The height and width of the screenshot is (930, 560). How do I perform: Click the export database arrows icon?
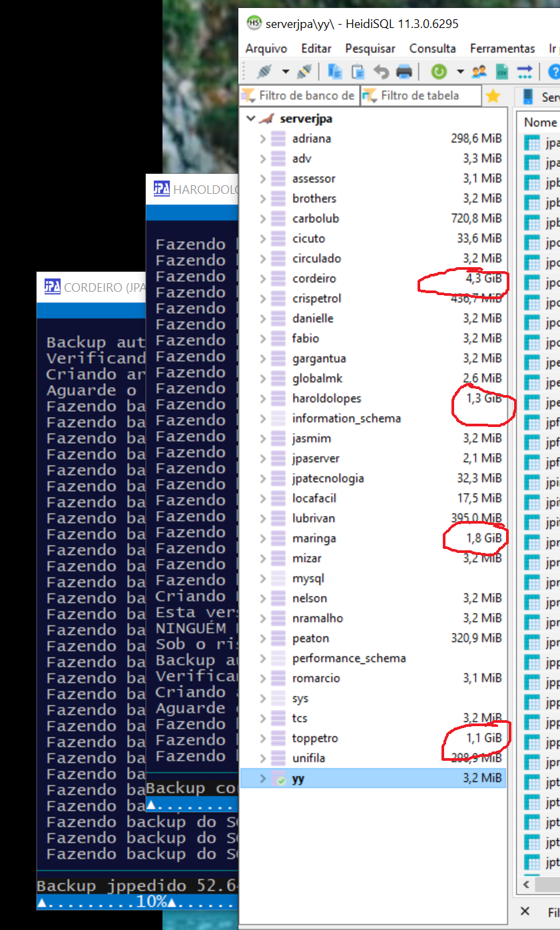point(525,71)
